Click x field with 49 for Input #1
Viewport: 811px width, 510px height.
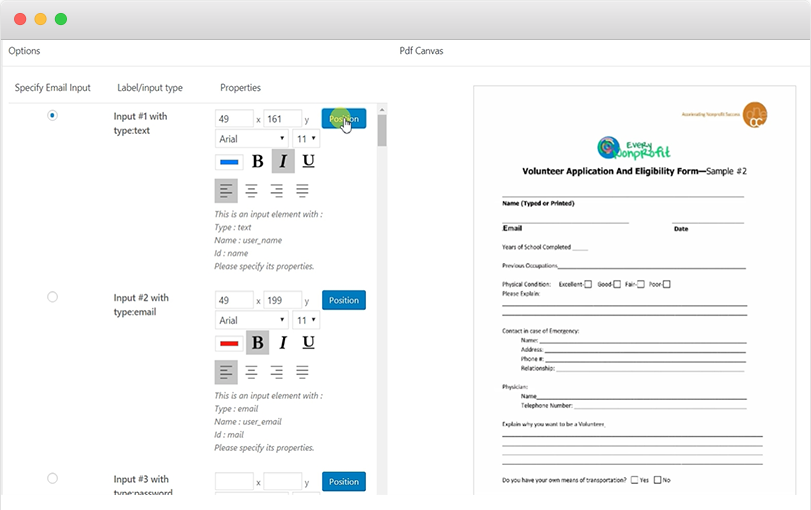click(234, 119)
